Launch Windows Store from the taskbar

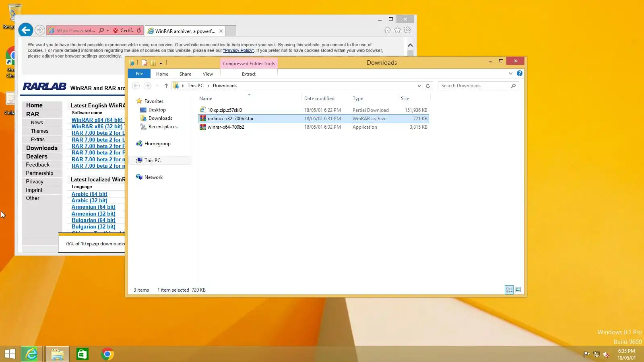(83, 354)
